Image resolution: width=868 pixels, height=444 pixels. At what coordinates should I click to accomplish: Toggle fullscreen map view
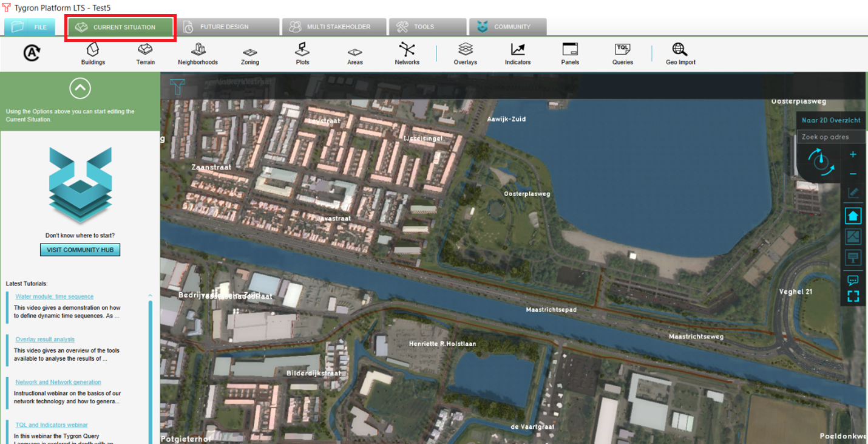pos(853,296)
